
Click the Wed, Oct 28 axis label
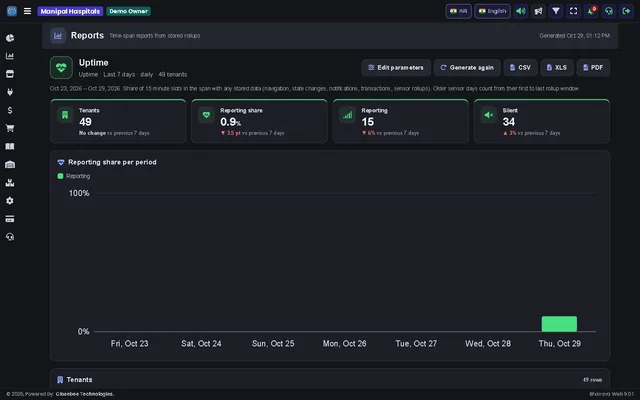pos(488,344)
